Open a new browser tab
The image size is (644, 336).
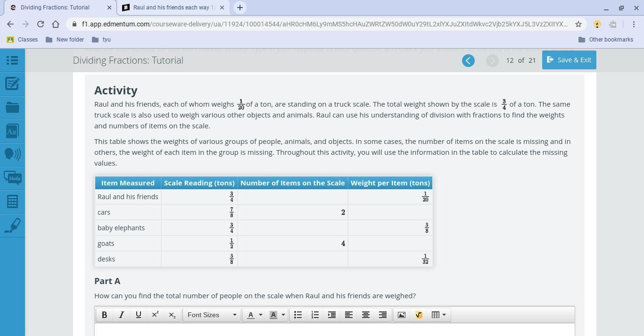click(x=239, y=8)
